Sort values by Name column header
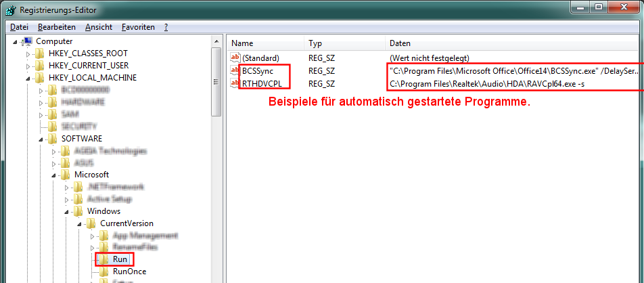 coord(264,43)
